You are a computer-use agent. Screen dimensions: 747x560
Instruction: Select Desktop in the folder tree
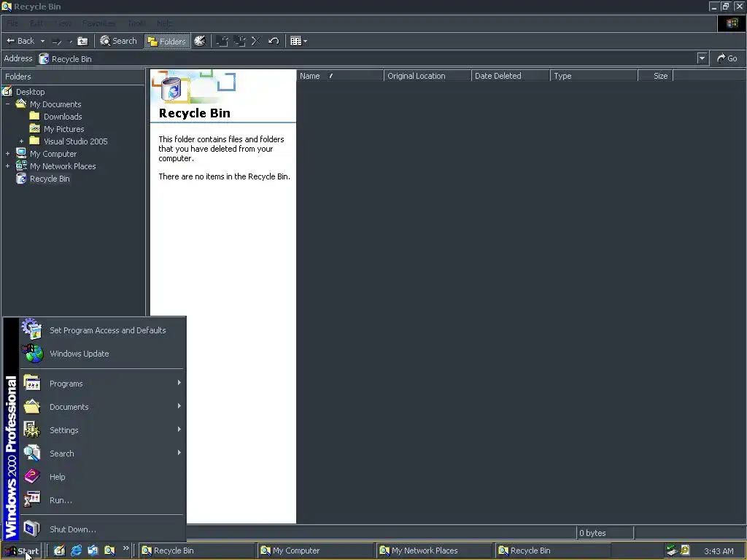pyautogui.click(x=30, y=92)
